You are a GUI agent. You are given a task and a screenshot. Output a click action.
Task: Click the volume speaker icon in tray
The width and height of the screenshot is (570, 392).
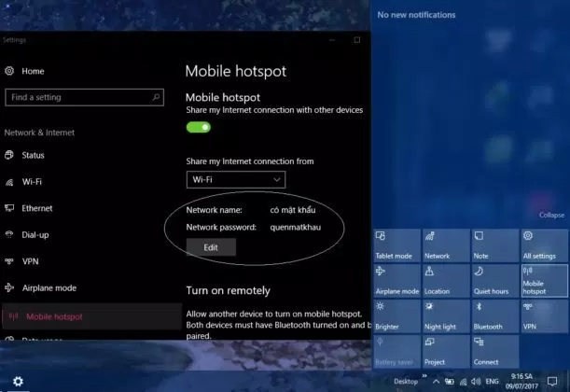coord(476,382)
